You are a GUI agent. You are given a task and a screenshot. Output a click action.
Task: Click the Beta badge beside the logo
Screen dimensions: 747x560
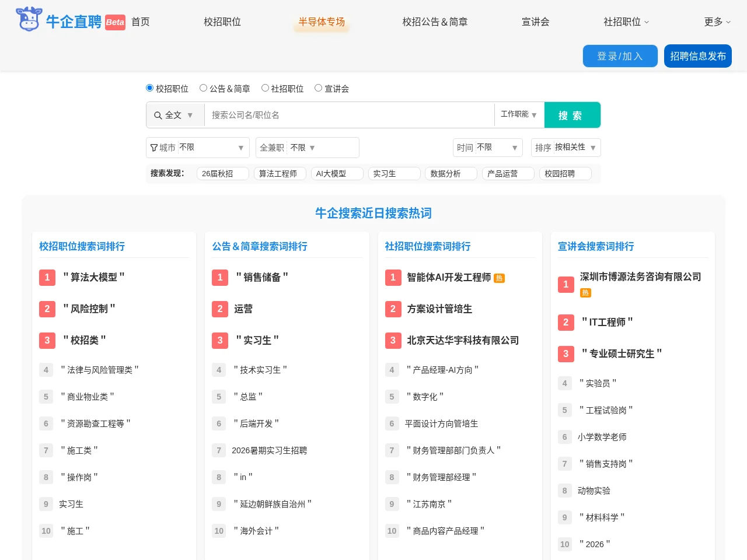pyautogui.click(x=115, y=22)
